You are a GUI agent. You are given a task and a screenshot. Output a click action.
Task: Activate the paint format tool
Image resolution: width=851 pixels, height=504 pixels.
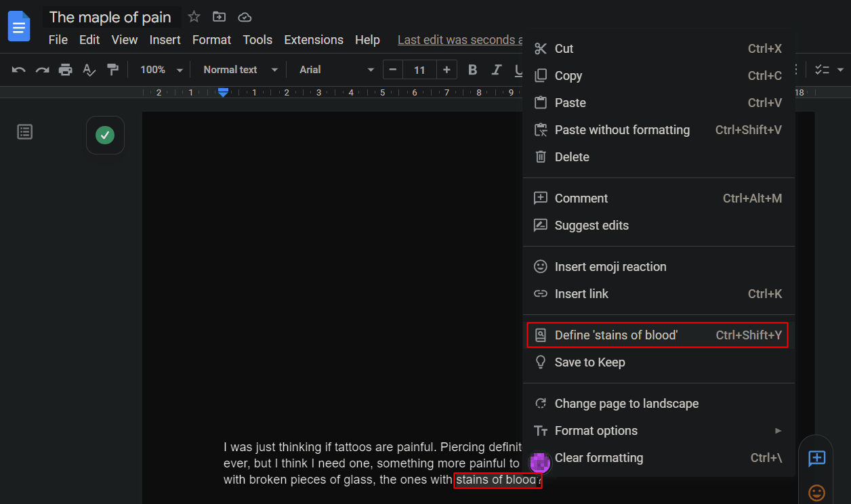point(112,70)
